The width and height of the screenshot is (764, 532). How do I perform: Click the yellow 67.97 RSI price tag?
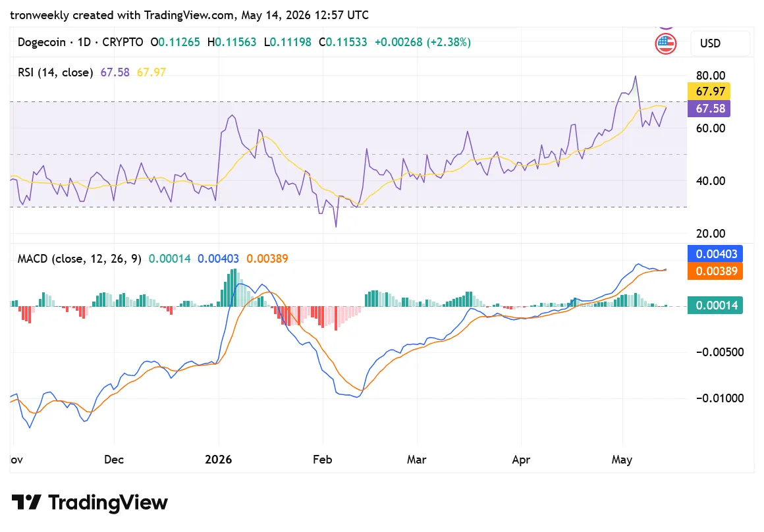709,91
